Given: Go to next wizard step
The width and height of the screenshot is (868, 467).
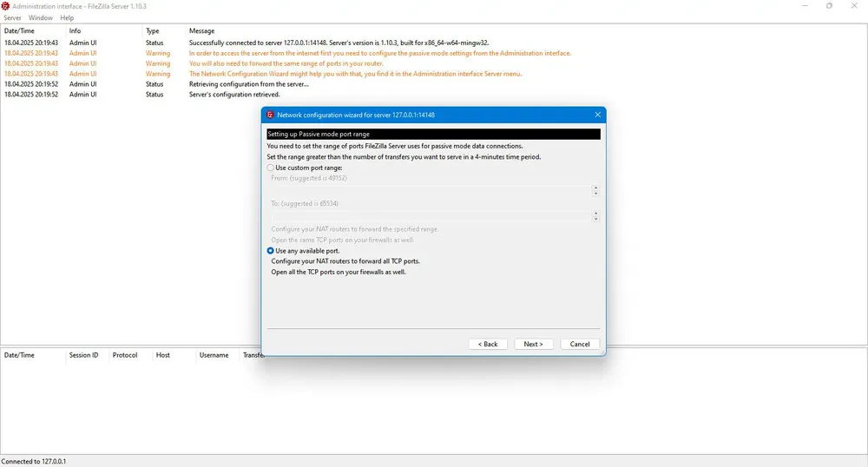Looking at the screenshot, I should (x=534, y=344).
